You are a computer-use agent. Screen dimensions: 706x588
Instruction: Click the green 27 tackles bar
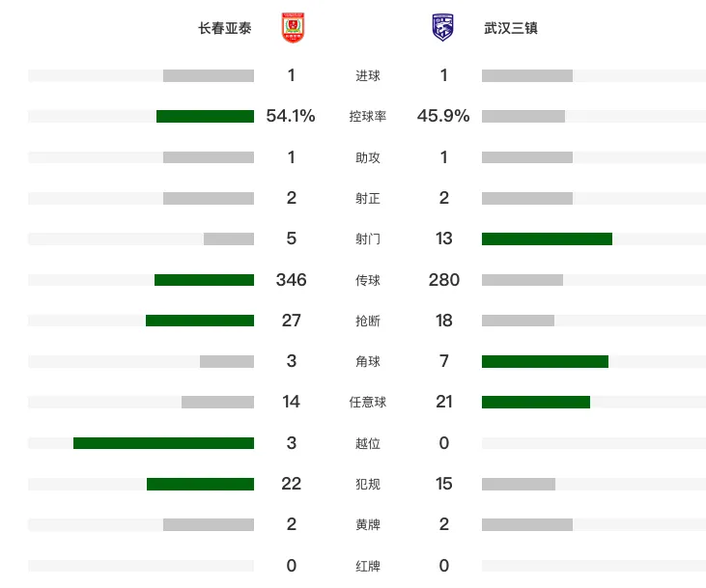[200, 321]
